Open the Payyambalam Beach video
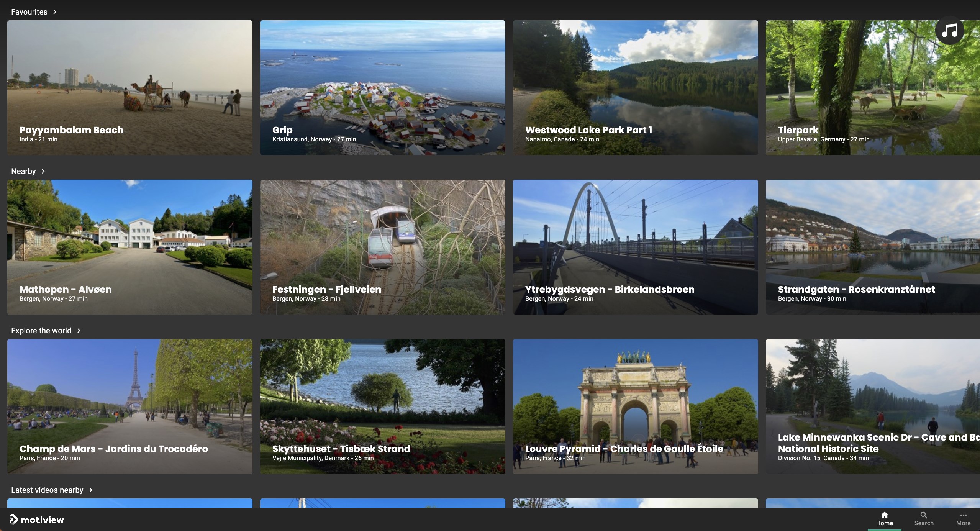Image resolution: width=980 pixels, height=531 pixels. (129, 87)
